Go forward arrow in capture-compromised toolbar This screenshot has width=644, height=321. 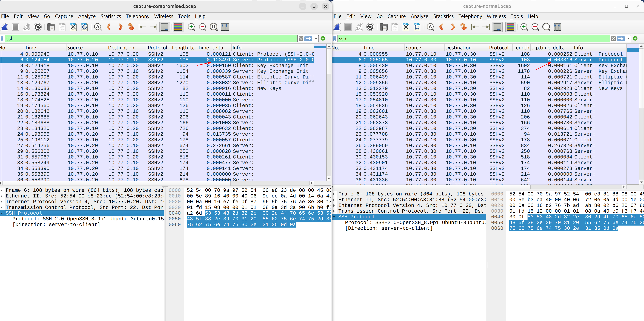(120, 27)
